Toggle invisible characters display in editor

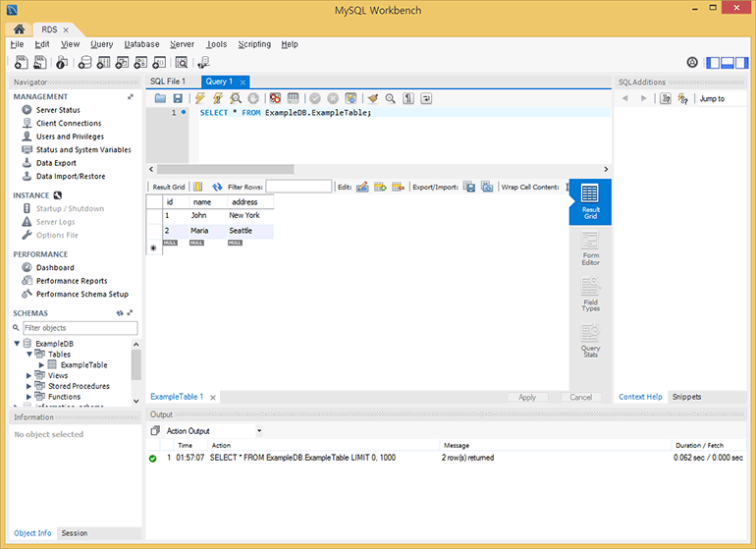408,98
